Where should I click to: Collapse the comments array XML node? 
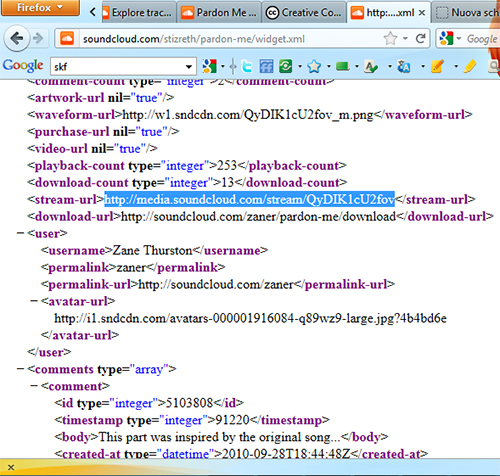pyautogui.click(x=20, y=369)
